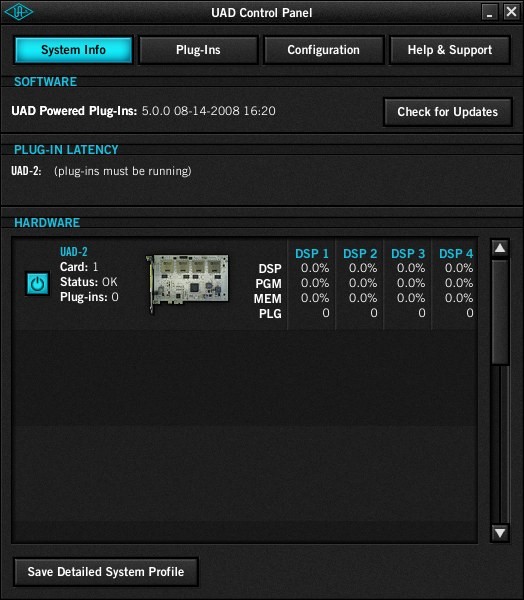The height and width of the screenshot is (600, 524).
Task: Switch to the System Info tab
Action: 73,50
